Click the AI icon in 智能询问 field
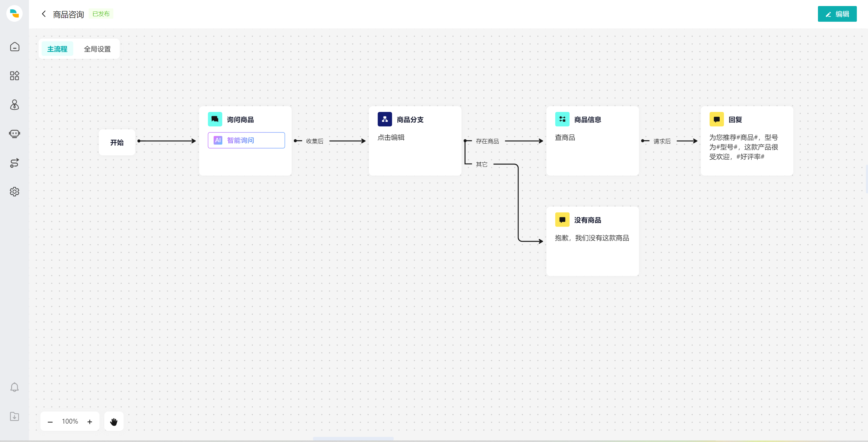 tap(218, 140)
